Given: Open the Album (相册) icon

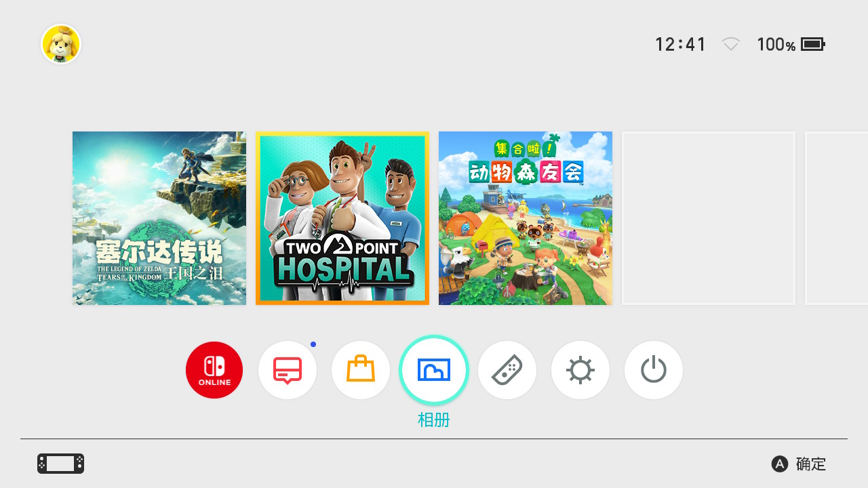Looking at the screenshot, I should [x=434, y=370].
